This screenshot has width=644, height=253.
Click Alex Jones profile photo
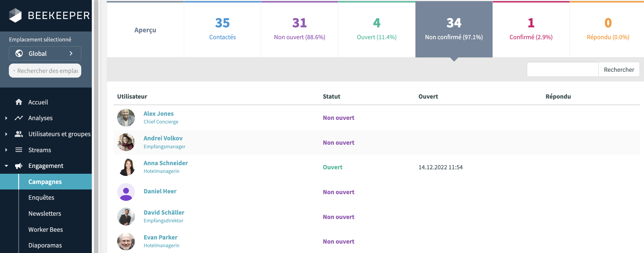point(126,118)
